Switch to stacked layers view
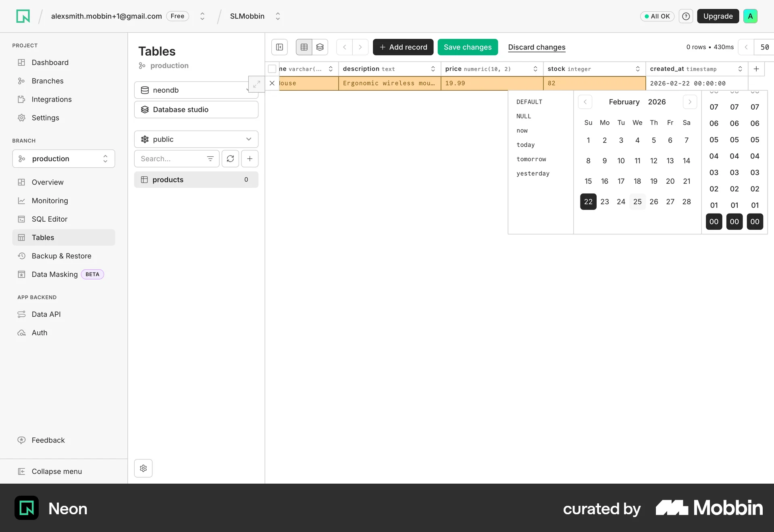This screenshot has height=532, width=774. pos(320,47)
